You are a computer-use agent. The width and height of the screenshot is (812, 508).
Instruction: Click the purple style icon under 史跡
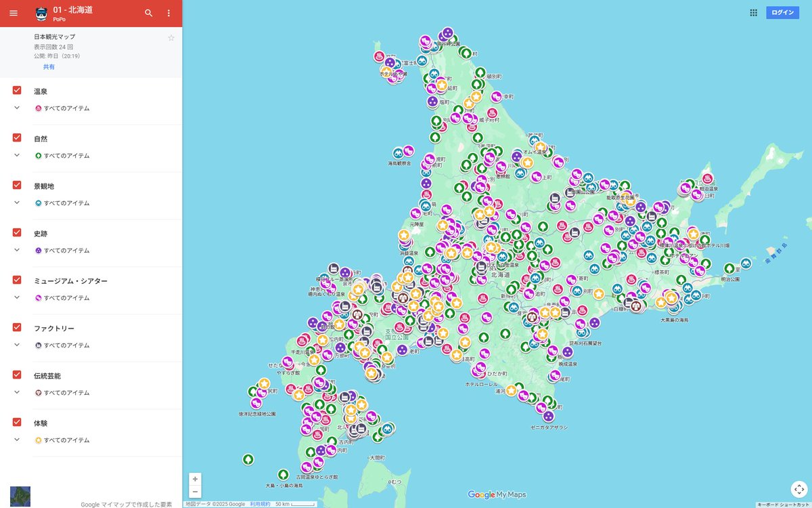tap(39, 251)
